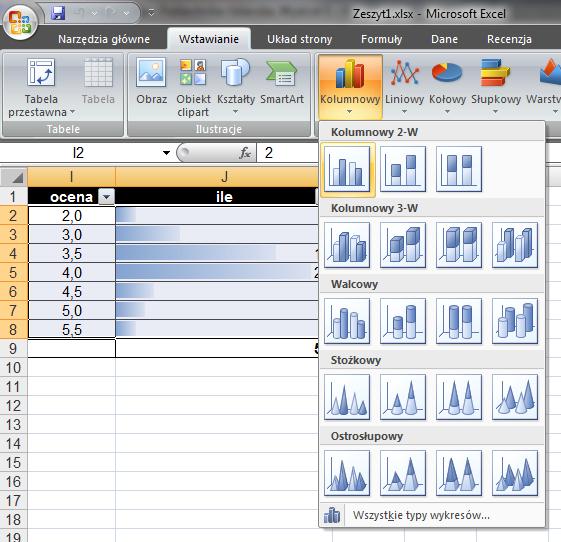
Task: Open the Kołowy chart menu
Action: coord(447,87)
